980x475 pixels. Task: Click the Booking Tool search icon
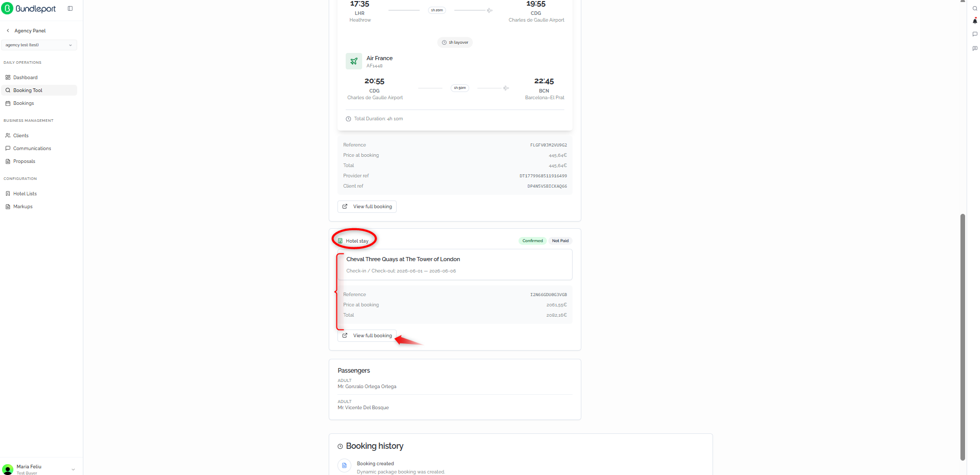click(x=8, y=90)
